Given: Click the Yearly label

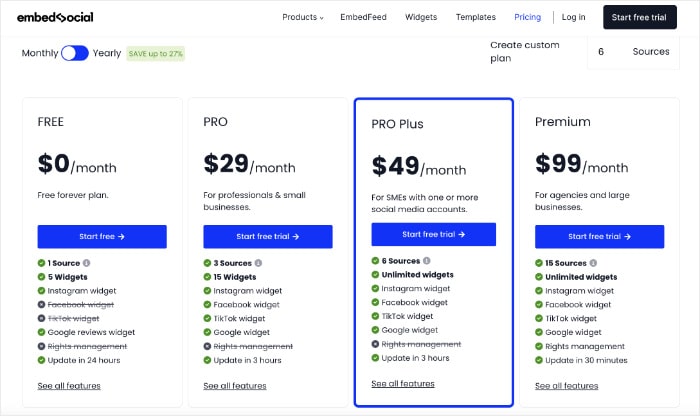Looking at the screenshot, I should tap(107, 53).
